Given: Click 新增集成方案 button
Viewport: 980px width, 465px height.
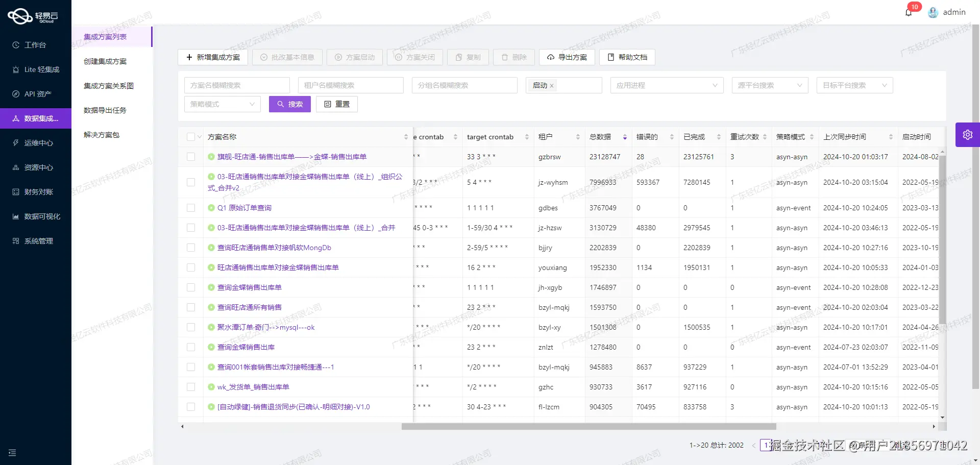Looking at the screenshot, I should [x=213, y=57].
